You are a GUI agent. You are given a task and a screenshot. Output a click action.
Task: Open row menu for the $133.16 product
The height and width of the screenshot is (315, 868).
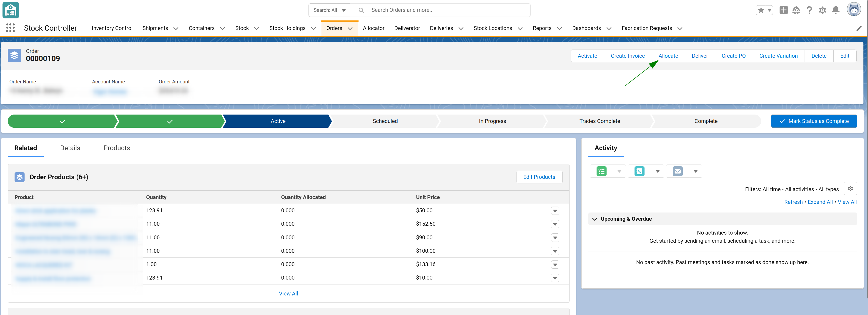pos(555,265)
